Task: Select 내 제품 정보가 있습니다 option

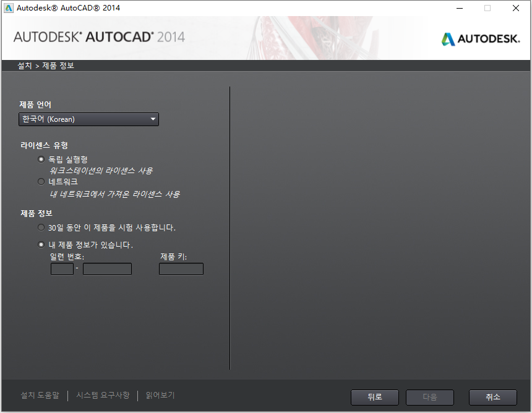Action: pyautogui.click(x=41, y=244)
